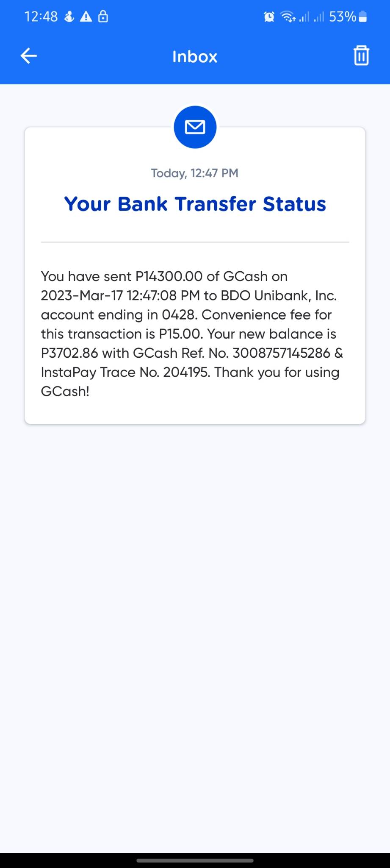Tap the 53% battery percentage

[x=342, y=17]
